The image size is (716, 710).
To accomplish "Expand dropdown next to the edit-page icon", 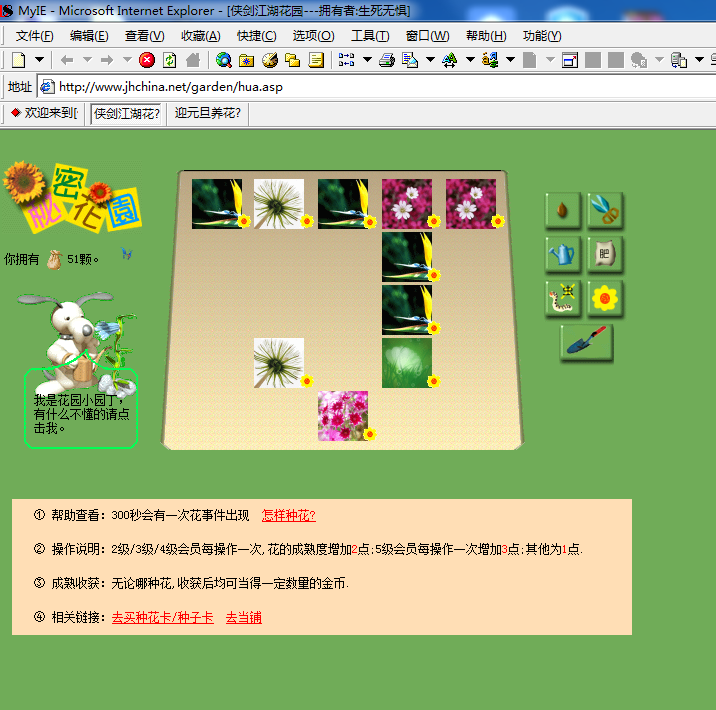I will click(430, 59).
